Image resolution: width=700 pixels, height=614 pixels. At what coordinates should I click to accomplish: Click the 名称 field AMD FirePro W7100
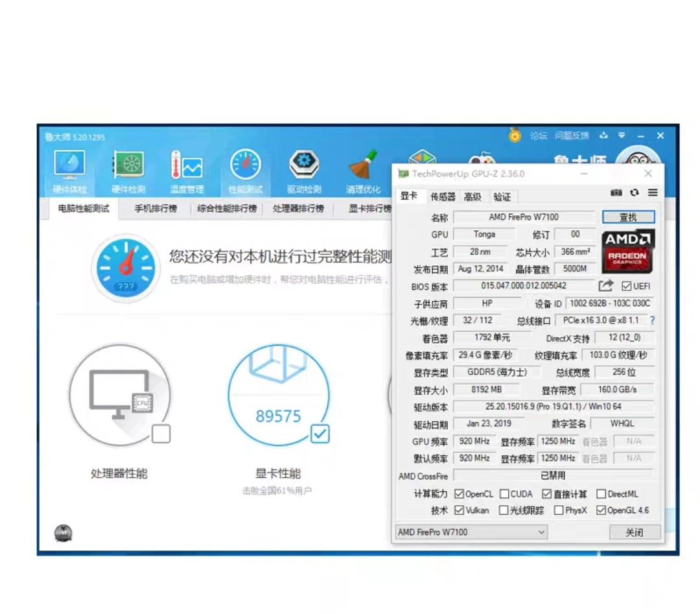(524, 217)
